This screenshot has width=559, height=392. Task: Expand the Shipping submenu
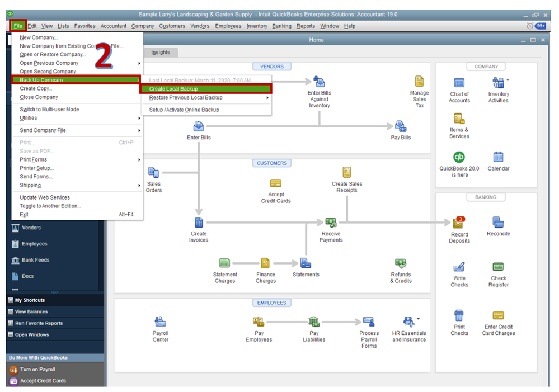click(x=77, y=185)
